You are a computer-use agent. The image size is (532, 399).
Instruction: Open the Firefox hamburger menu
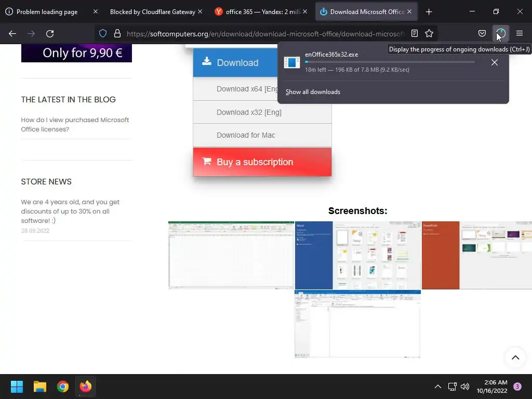520,33
